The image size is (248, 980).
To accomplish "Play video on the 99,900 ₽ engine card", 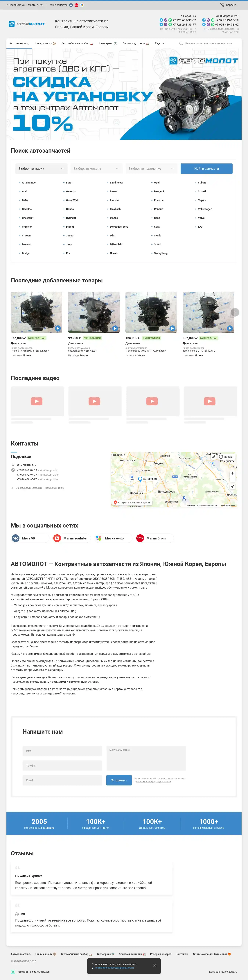I will click(115, 328).
